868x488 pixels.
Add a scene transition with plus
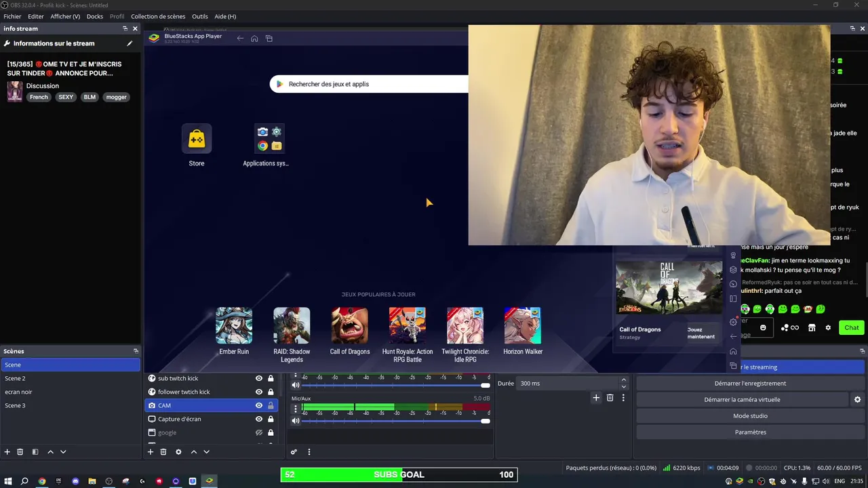[596, 398]
